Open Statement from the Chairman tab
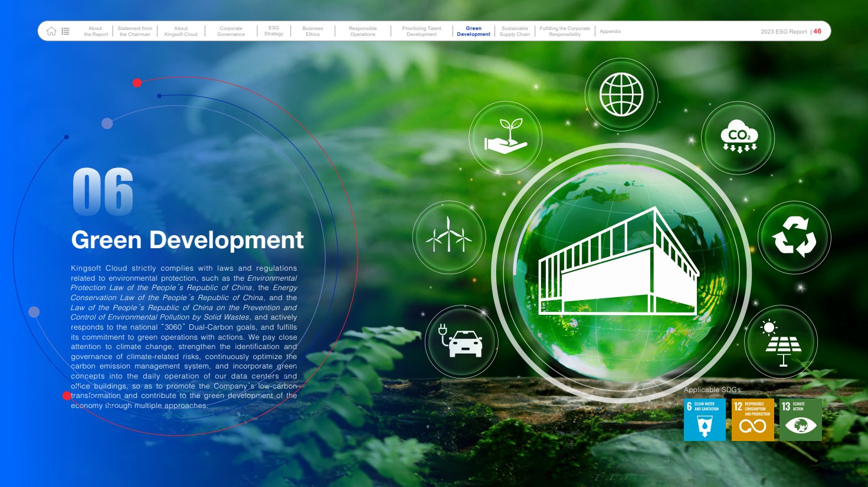Screen dimensions: 868x487 135,31
